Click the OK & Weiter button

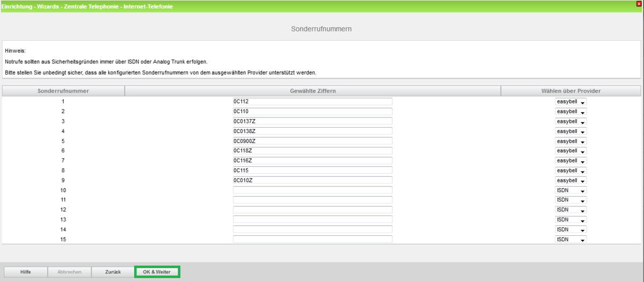(157, 272)
